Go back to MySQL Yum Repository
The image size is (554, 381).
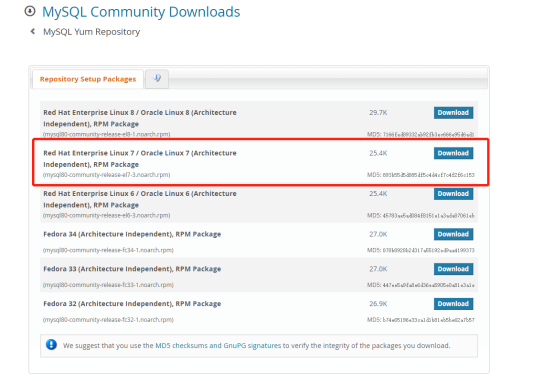[92, 32]
